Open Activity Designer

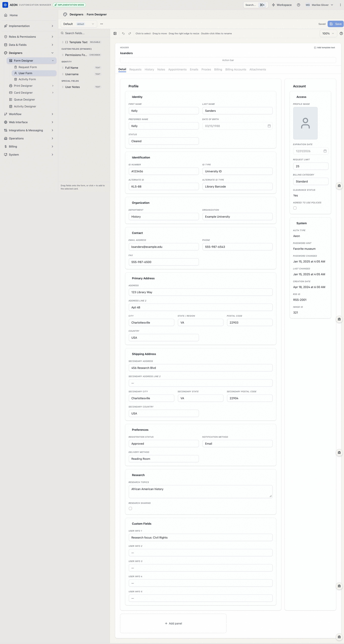point(31,106)
